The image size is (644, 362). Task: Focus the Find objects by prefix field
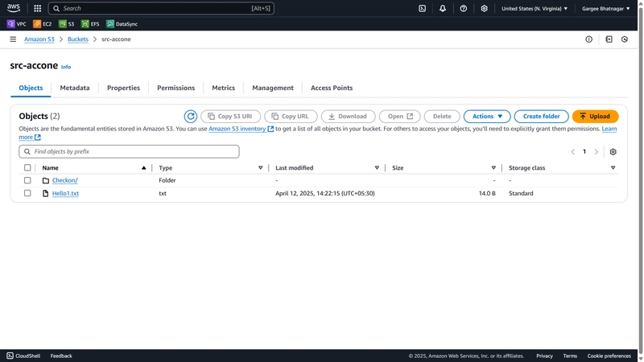click(129, 151)
